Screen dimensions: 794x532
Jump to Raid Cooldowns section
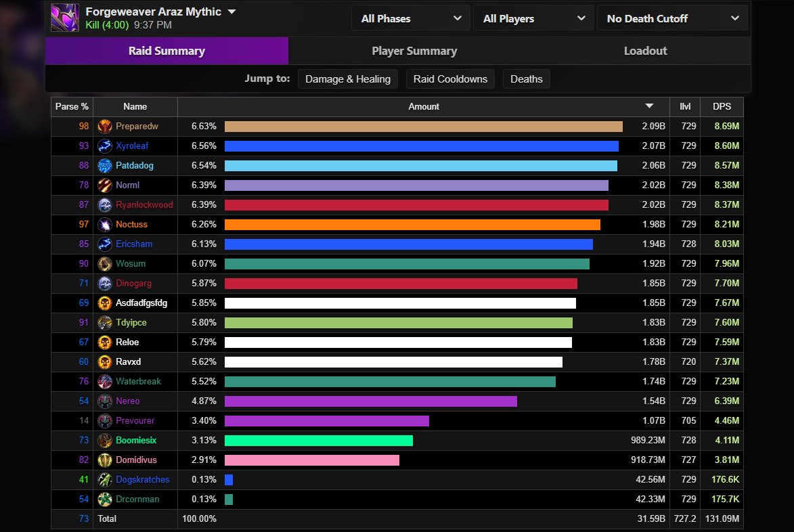click(x=450, y=79)
